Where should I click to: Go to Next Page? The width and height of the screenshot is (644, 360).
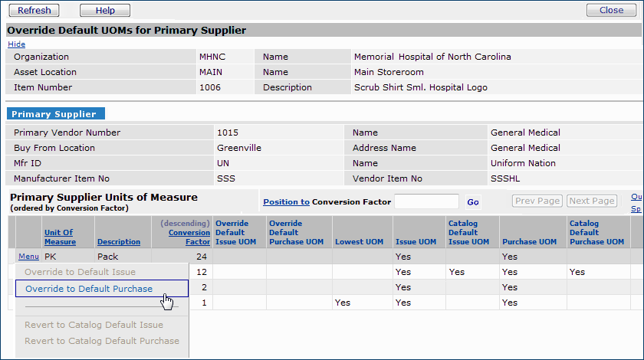[591, 201]
